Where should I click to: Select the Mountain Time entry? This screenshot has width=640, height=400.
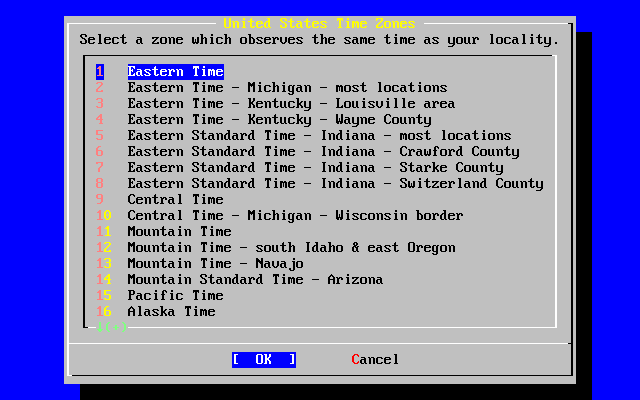click(179, 232)
